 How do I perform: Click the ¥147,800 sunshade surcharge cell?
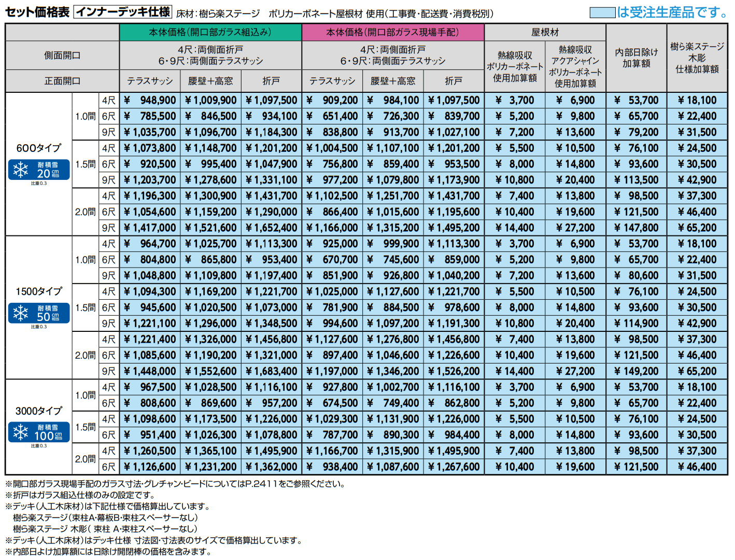637,228
